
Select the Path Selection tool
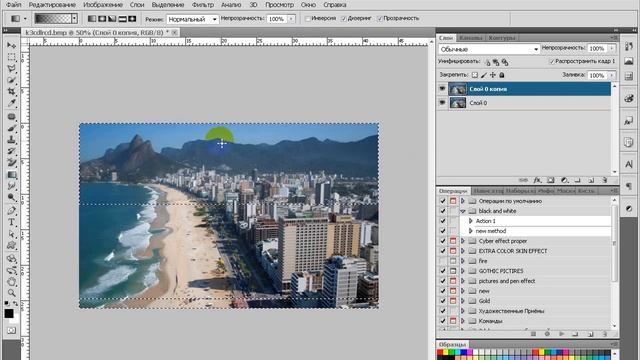[x=11, y=234]
